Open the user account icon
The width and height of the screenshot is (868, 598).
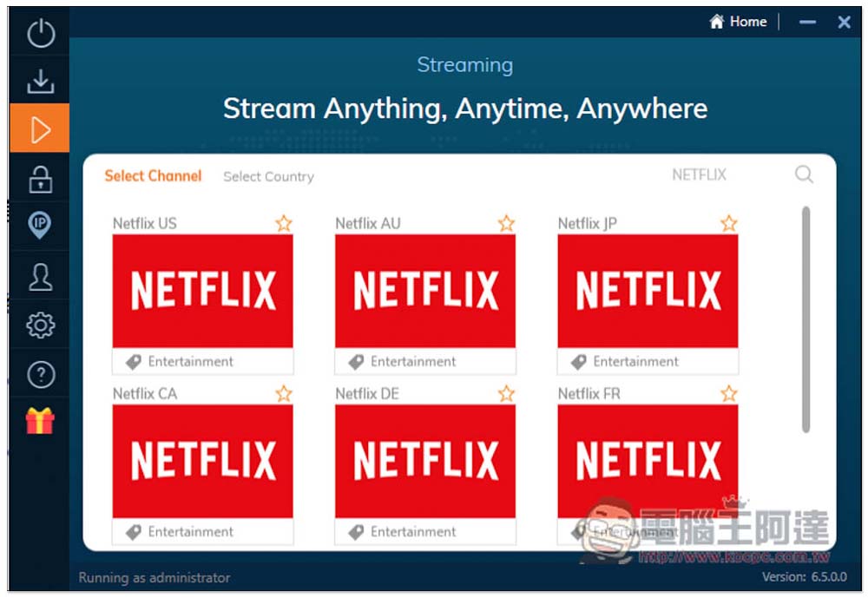coord(41,277)
